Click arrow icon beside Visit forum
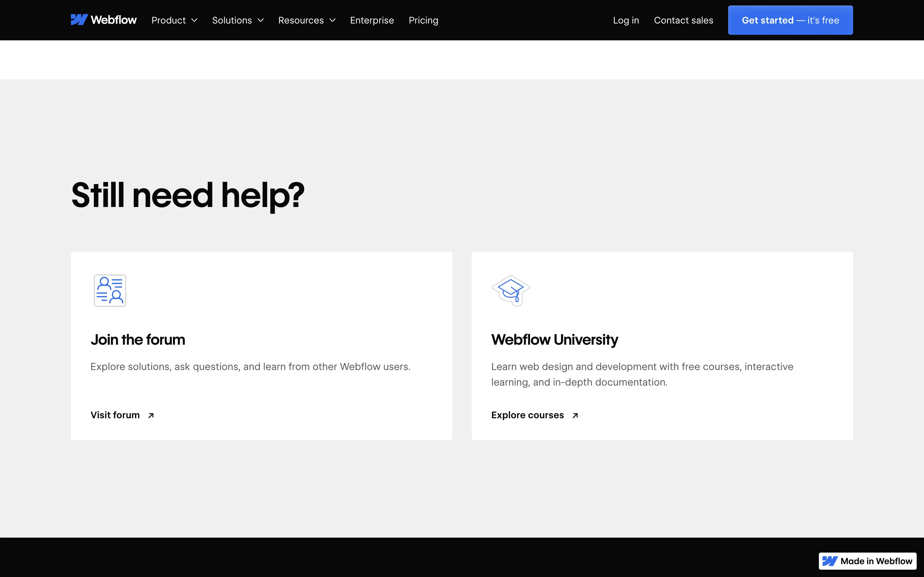The height and width of the screenshot is (577, 924). [151, 415]
